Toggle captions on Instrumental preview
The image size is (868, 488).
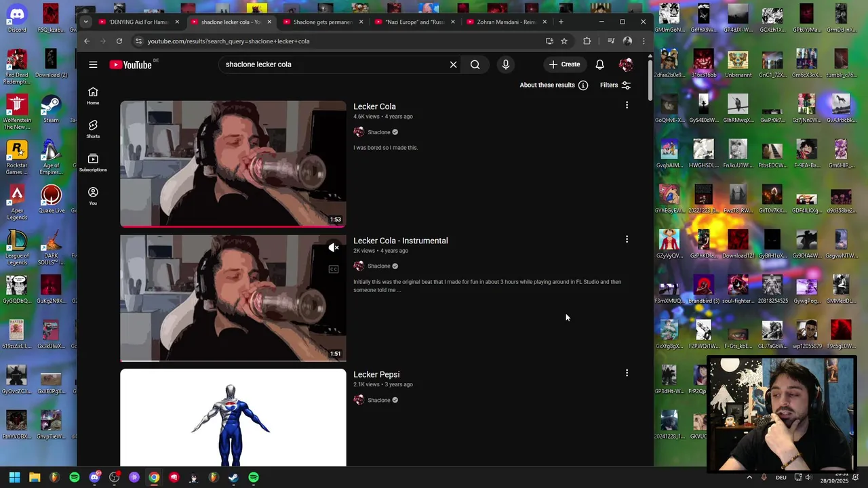[x=334, y=269]
